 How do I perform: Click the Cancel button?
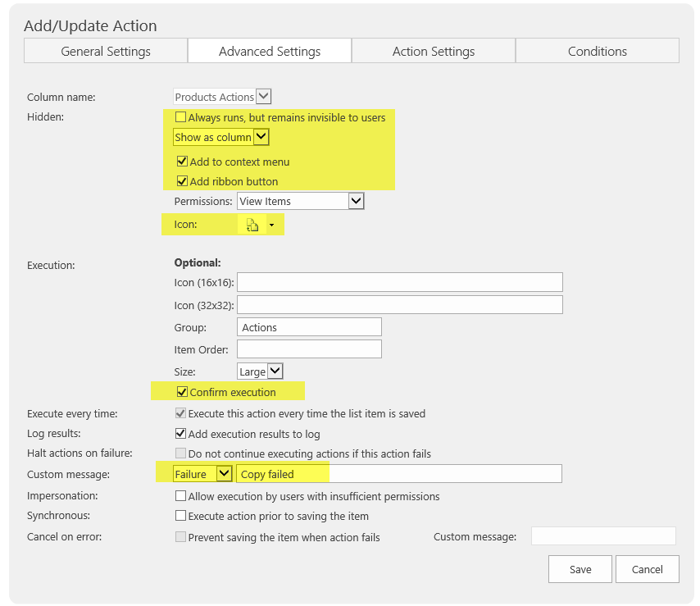pos(648,569)
